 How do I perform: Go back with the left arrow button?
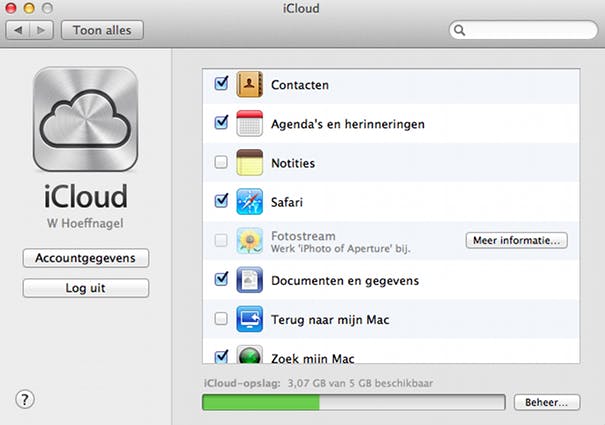[x=18, y=30]
